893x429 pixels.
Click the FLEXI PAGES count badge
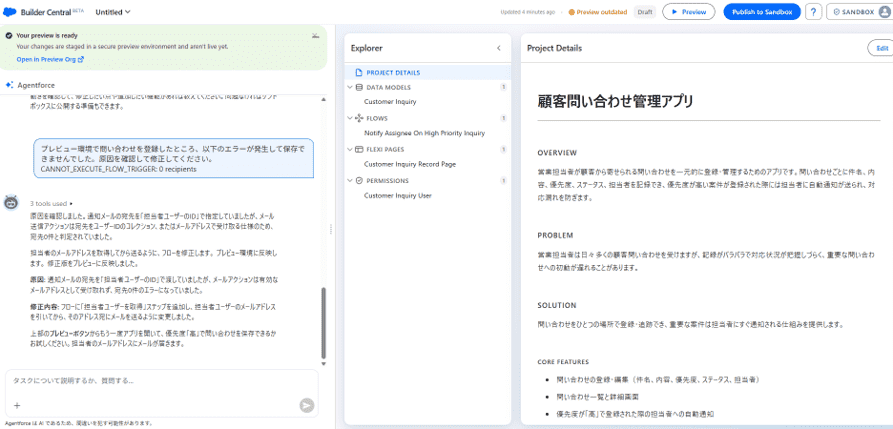pos(503,149)
